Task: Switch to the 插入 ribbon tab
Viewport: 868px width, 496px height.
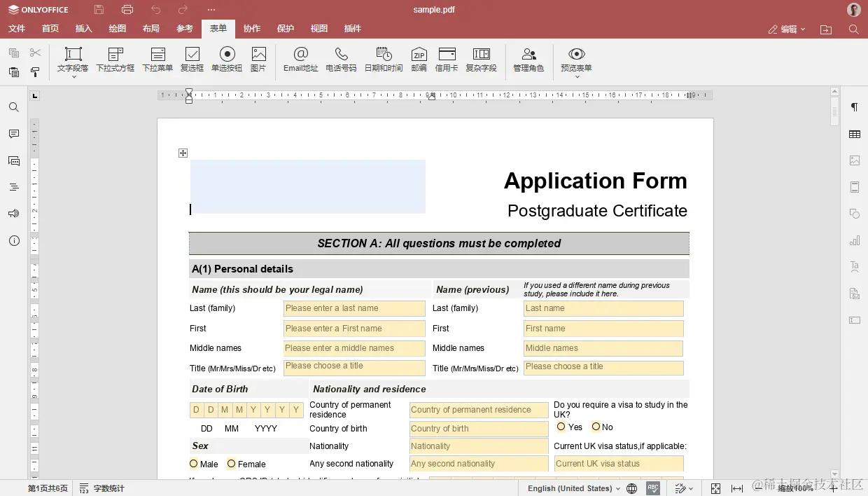Action: point(83,29)
